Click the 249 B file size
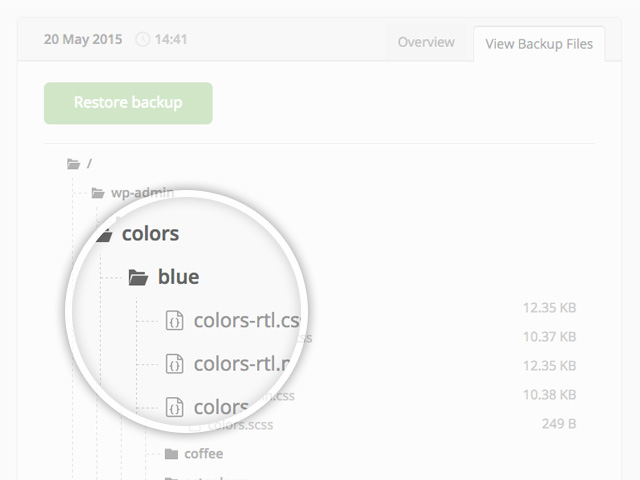 [x=558, y=424]
